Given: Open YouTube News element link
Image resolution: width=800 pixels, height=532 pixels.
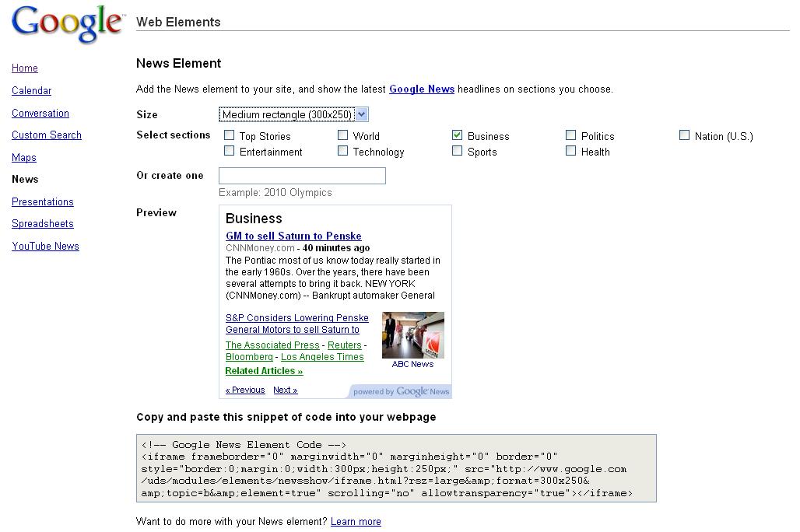Looking at the screenshot, I should 45,246.
